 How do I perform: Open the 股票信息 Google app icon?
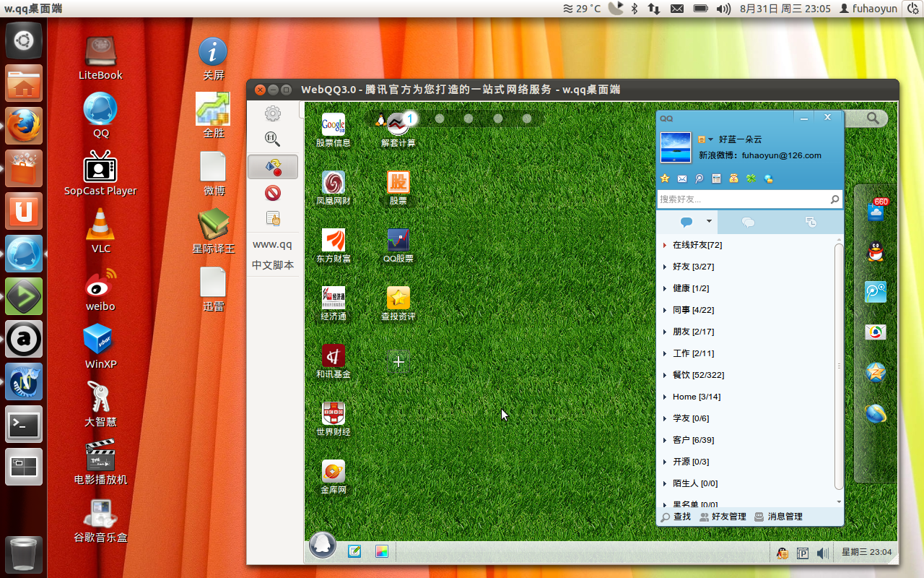334,124
